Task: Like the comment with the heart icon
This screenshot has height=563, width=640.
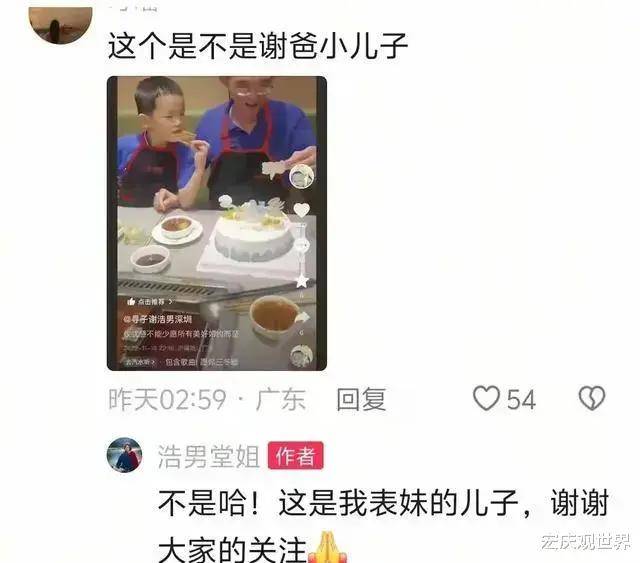Action: [486, 398]
